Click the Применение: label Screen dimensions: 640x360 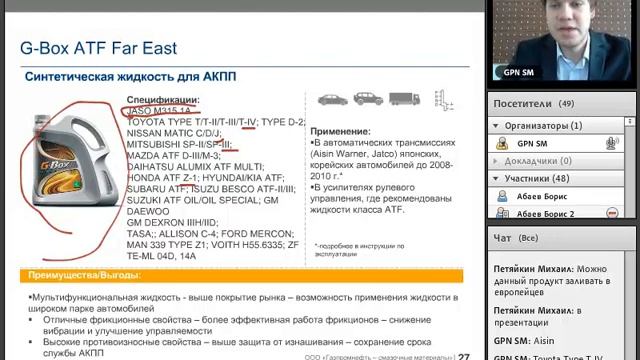(340, 131)
